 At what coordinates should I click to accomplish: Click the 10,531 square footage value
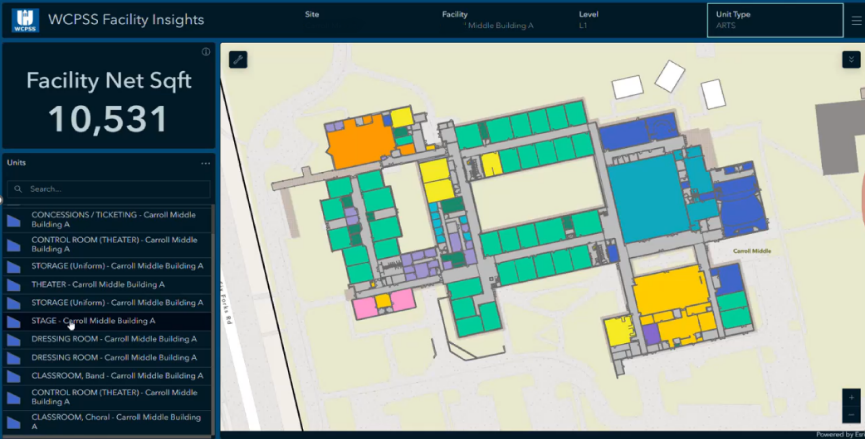pos(108,119)
